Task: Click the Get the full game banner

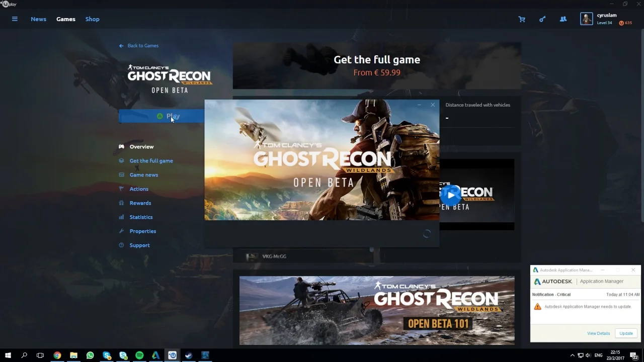Action: [x=377, y=66]
